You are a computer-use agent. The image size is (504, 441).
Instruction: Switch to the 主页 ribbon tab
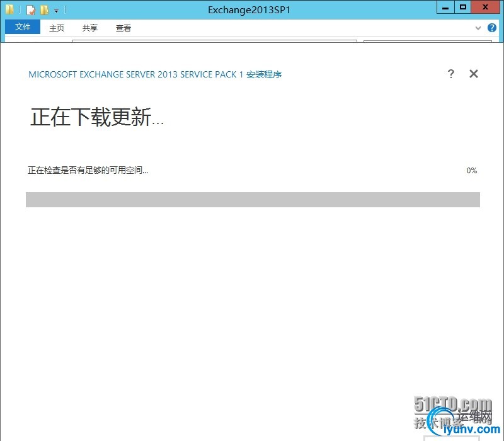[57, 28]
